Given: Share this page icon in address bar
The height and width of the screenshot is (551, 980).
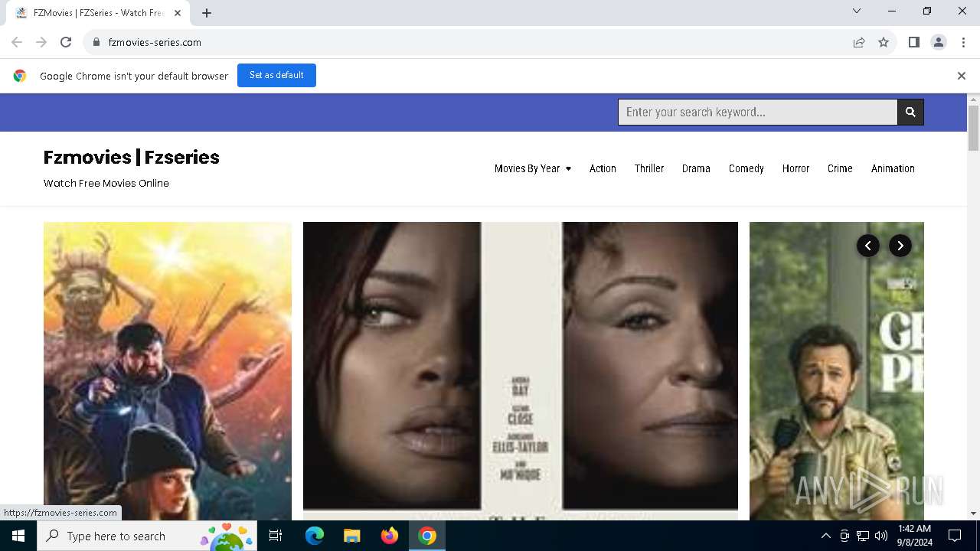Looking at the screenshot, I should (x=859, y=42).
